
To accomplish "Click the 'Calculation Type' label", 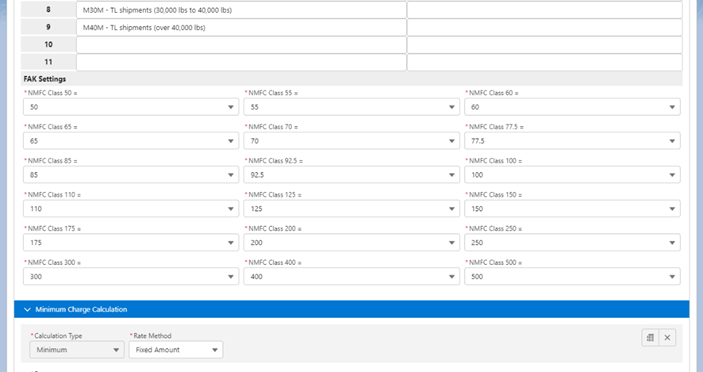I will (x=58, y=336).
